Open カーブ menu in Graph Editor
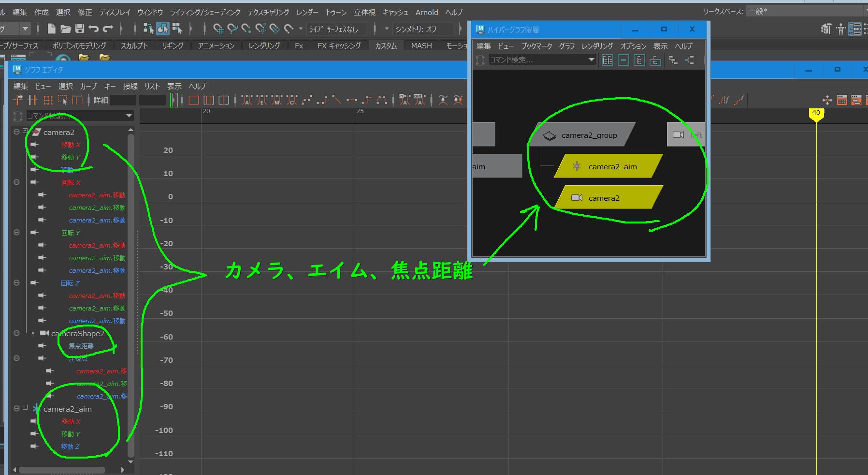This screenshot has width=868, height=475. click(88, 86)
